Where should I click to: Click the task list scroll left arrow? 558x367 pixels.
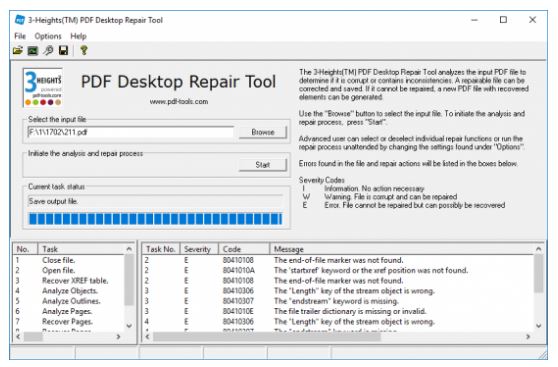click(x=18, y=336)
